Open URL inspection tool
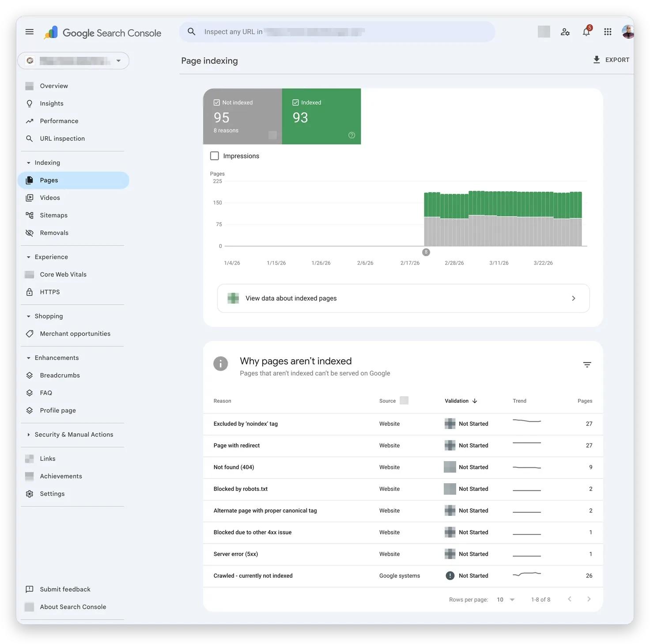 pyautogui.click(x=73, y=138)
